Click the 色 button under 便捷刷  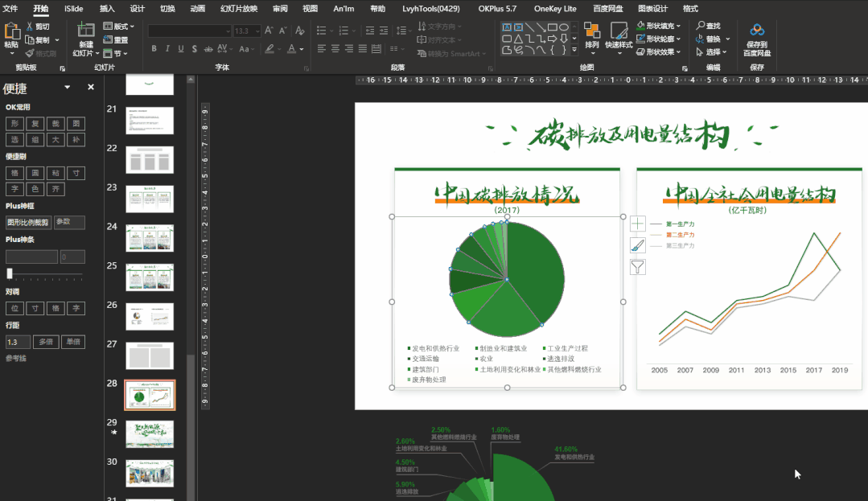(35, 189)
